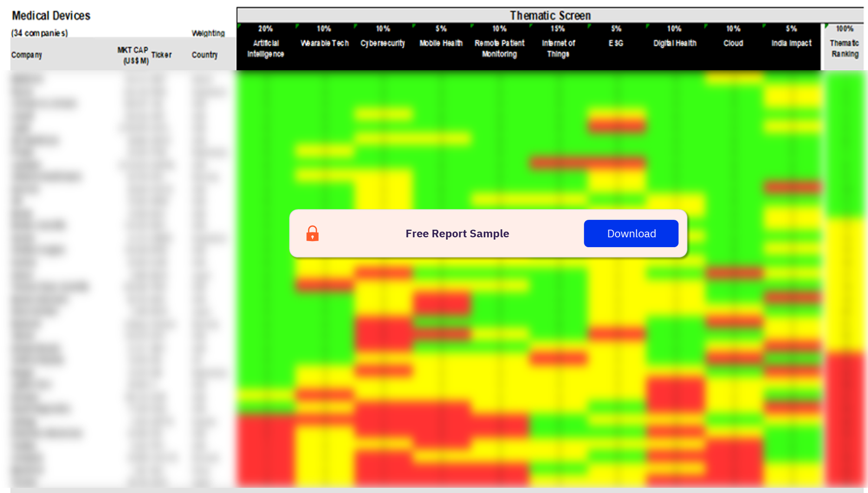The image size is (868, 493).
Task: Click the Company column header
Action: 26,55
